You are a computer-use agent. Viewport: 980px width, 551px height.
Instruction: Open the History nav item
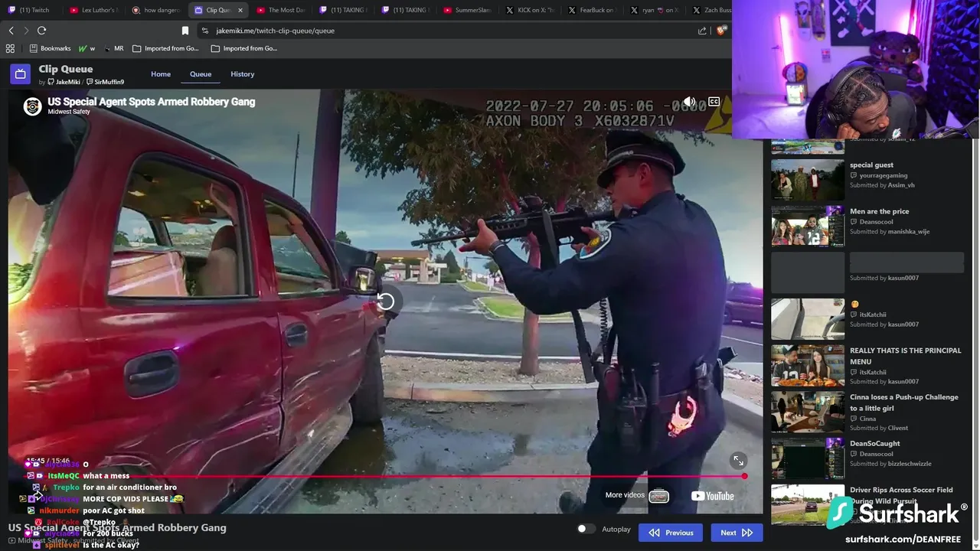point(242,74)
